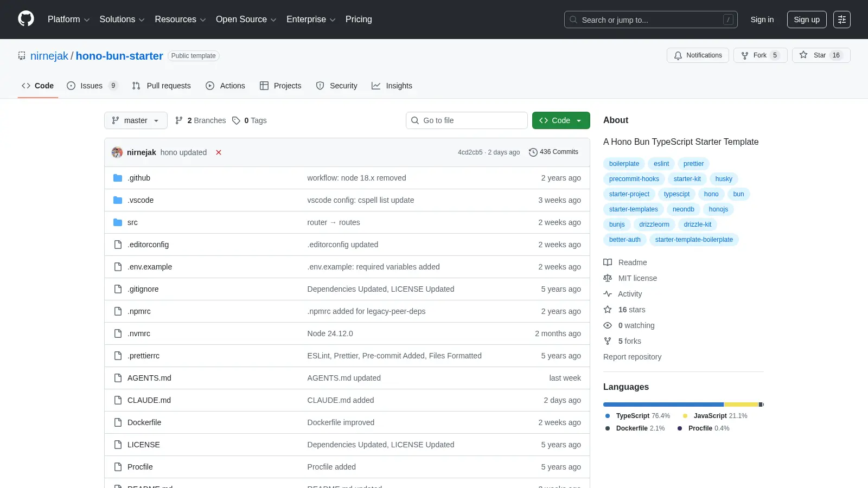Screen dimensions: 868x488
Task: Focus the Go to file input
Action: pyautogui.click(x=467, y=120)
